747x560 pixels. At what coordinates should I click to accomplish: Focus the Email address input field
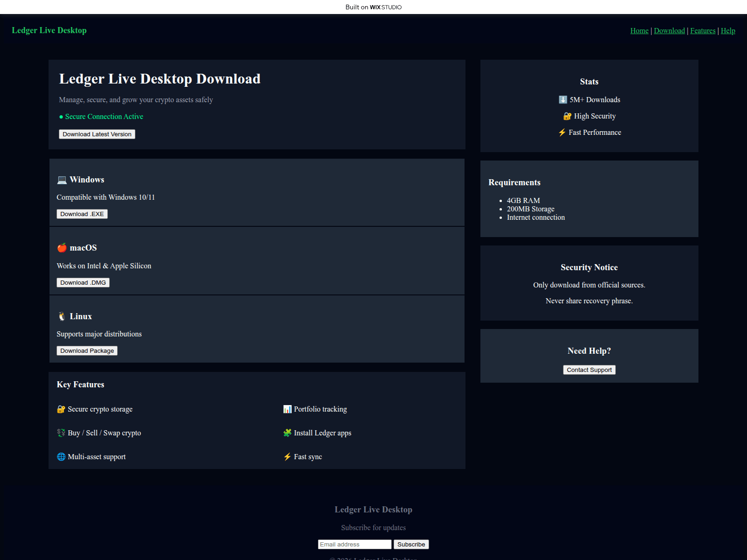tap(355, 545)
